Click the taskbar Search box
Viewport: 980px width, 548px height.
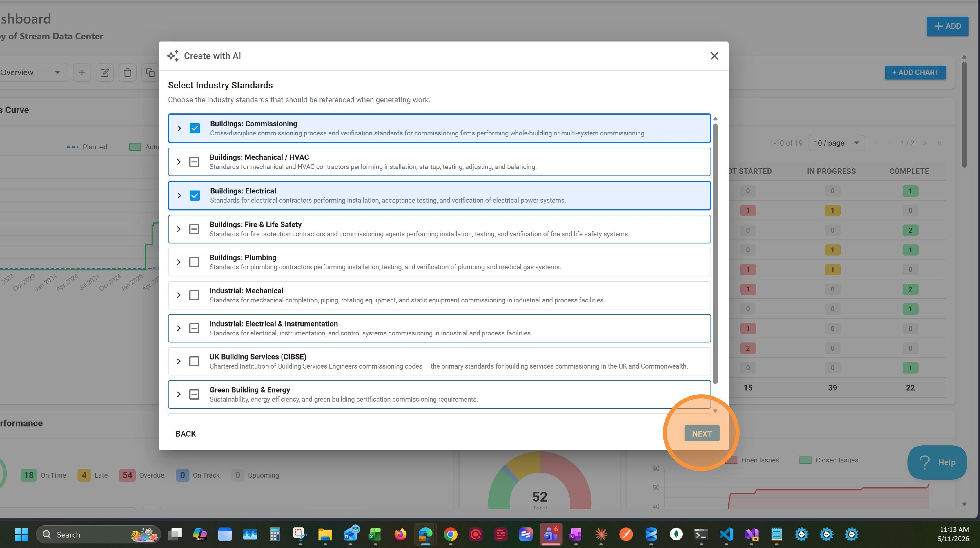coord(98,535)
